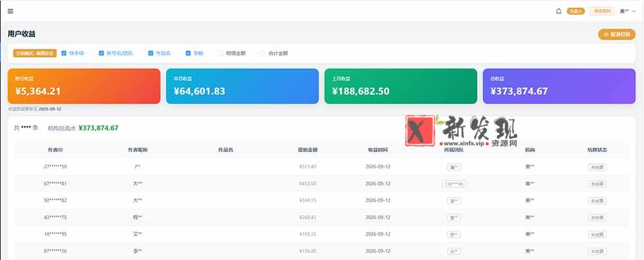Click the 收益时间 column header
This screenshot has height=260, width=644.
[x=378, y=150]
